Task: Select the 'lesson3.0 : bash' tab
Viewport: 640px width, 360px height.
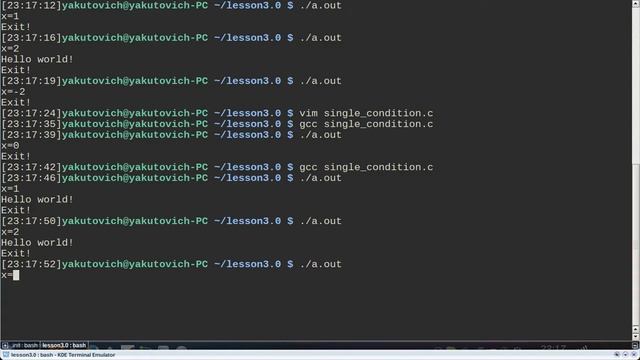Action: coord(64,345)
